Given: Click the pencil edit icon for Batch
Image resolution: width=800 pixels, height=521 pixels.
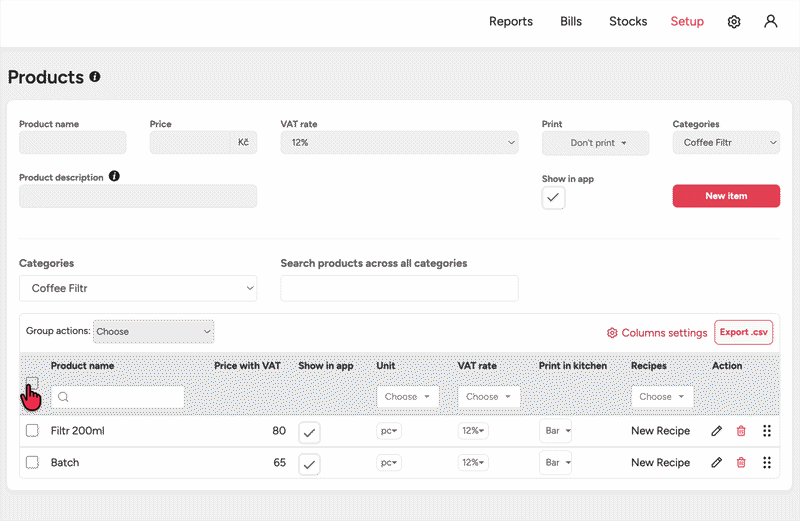Looking at the screenshot, I should click(x=716, y=463).
